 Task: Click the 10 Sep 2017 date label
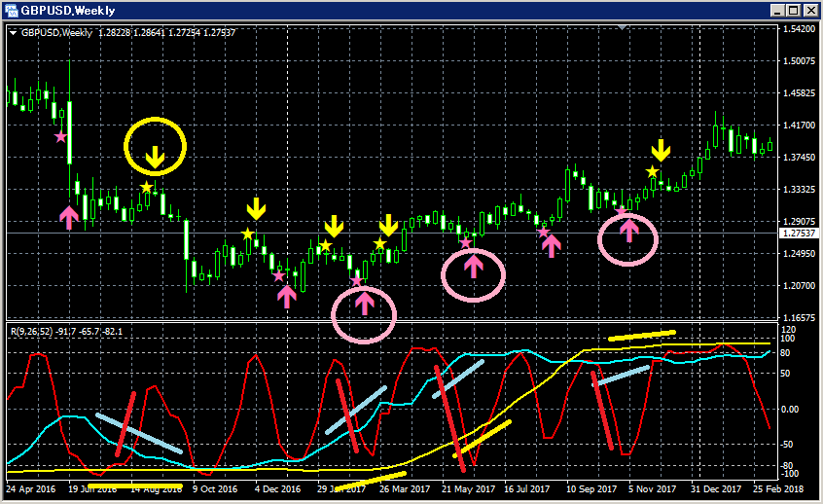coord(591,488)
